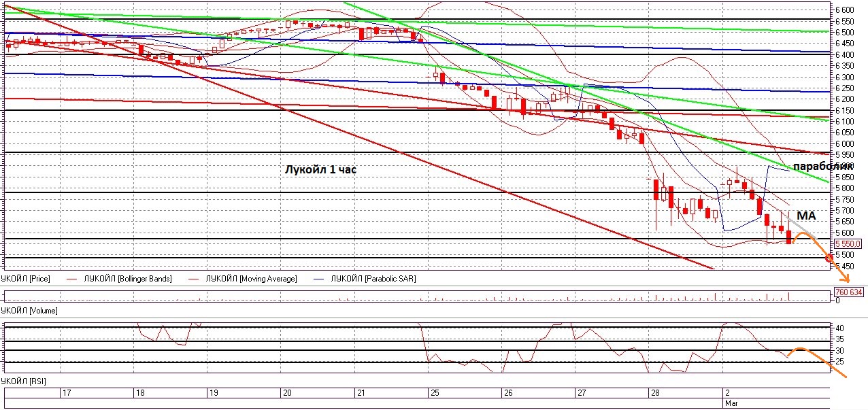Click price scale label 5 800
Screen dimensions: 868x410
coord(844,188)
